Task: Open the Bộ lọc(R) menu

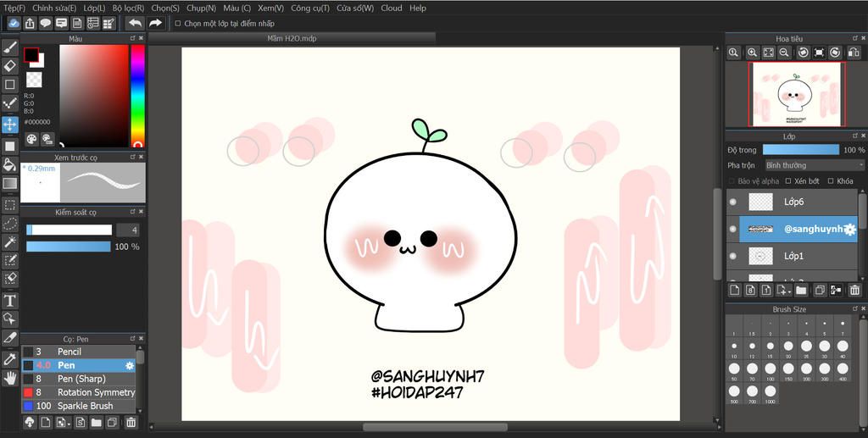Action: pos(128,8)
